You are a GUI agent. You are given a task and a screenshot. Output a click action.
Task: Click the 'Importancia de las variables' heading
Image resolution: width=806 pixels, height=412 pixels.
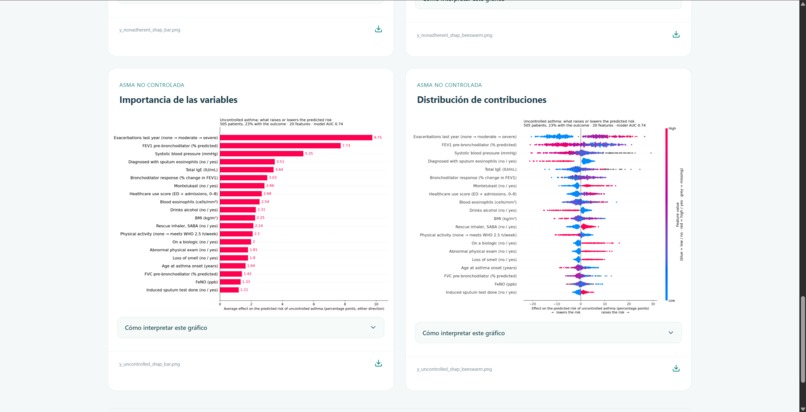click(178, 100)
